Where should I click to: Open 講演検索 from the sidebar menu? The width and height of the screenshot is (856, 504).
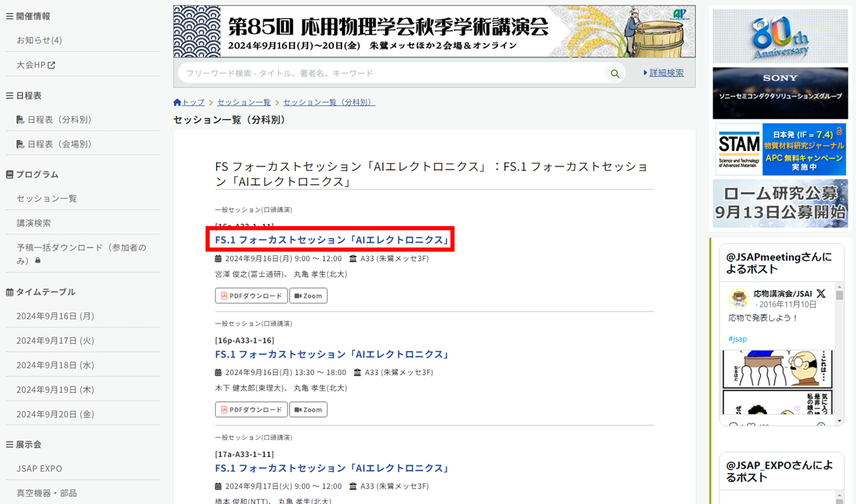click(x=34, y=223)
